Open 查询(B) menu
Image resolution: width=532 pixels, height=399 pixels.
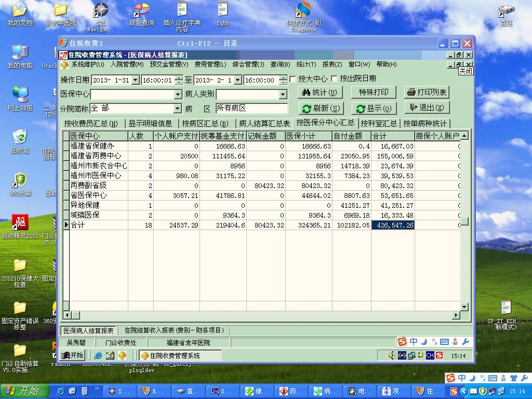pos(280,64)
